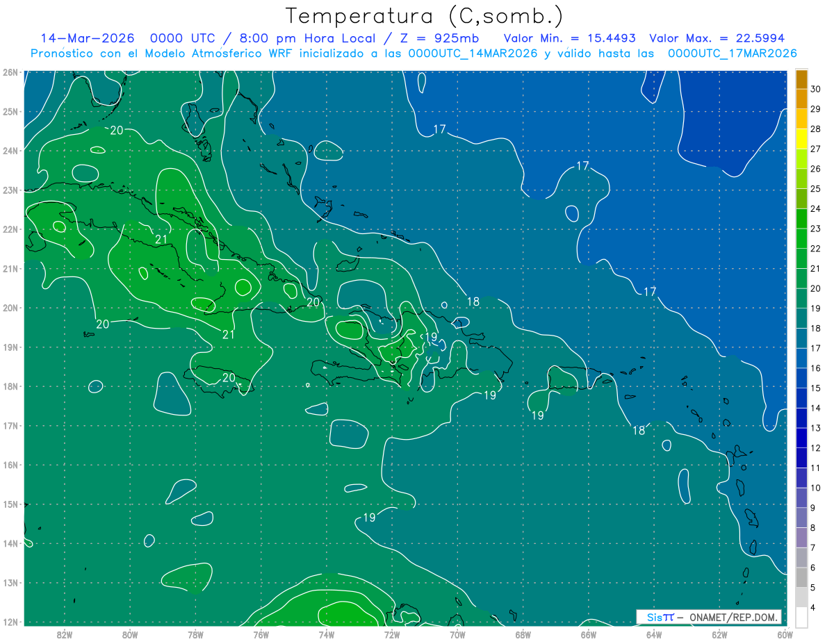Click "Valor Min. = 15.4493"

(x=571, y=38)
